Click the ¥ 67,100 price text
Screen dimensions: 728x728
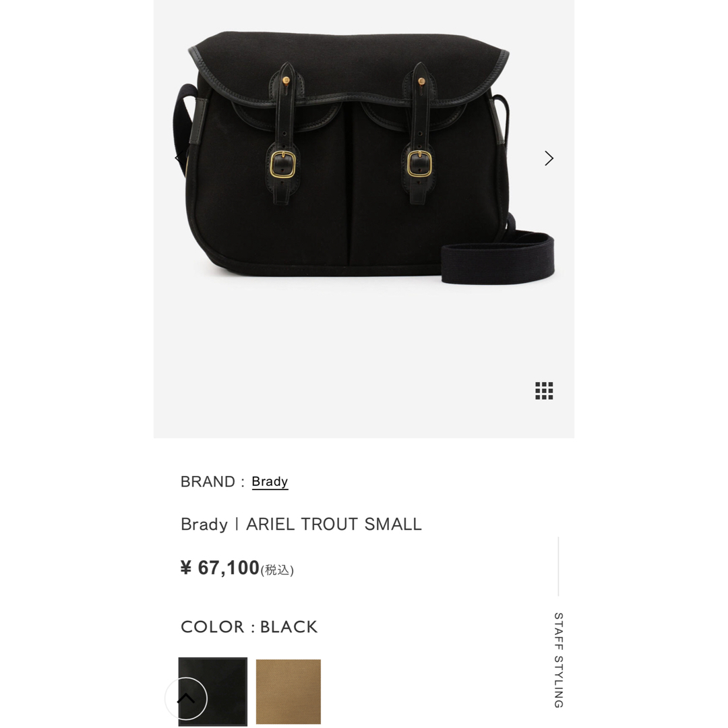coord(220,568)
